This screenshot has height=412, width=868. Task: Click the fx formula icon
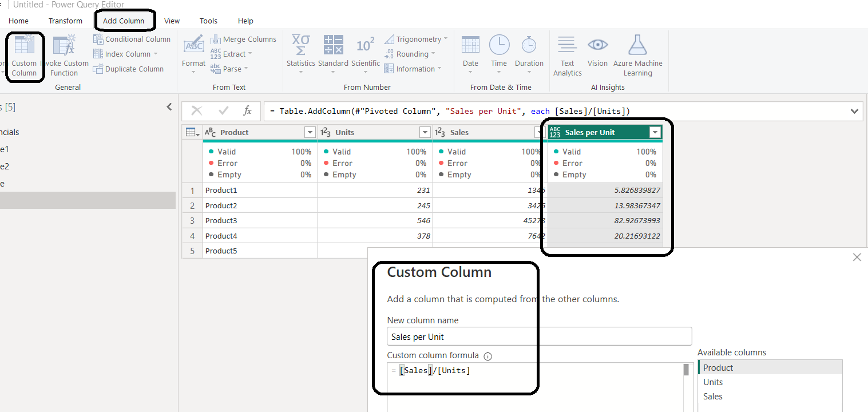(x=248, y=110)
